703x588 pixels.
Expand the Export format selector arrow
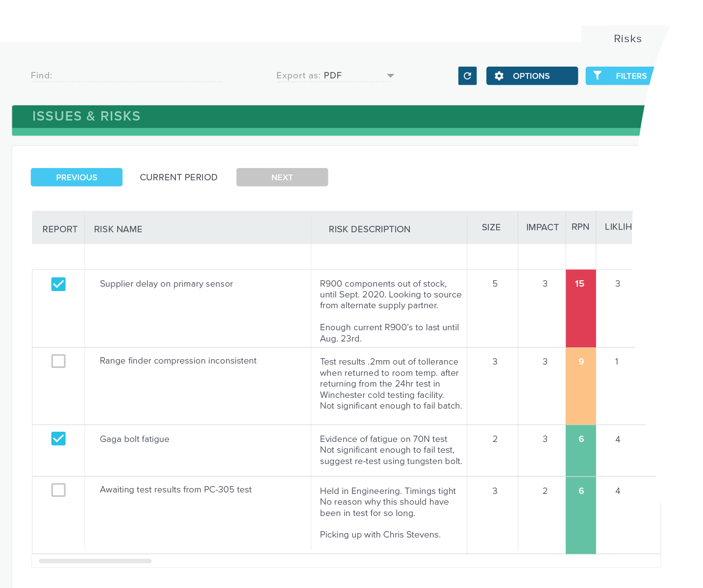(390, 75)
